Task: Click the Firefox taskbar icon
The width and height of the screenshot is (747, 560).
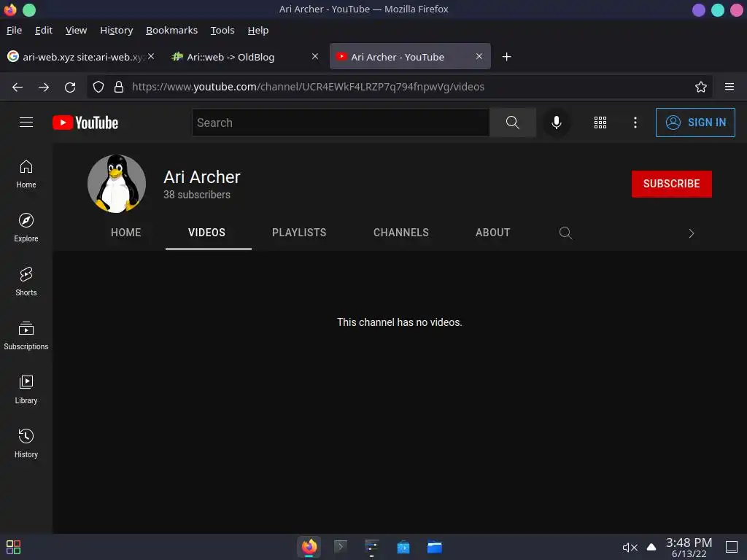Action: [x=309, y=547]
